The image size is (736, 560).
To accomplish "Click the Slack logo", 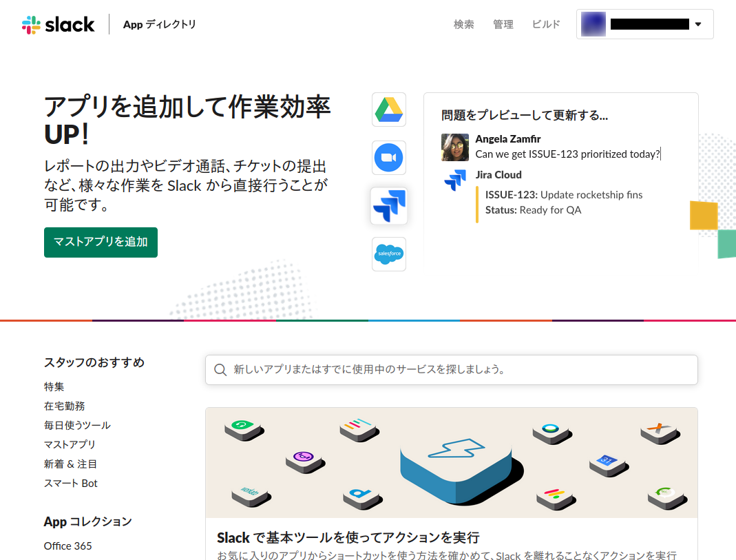I will (58, 24).
